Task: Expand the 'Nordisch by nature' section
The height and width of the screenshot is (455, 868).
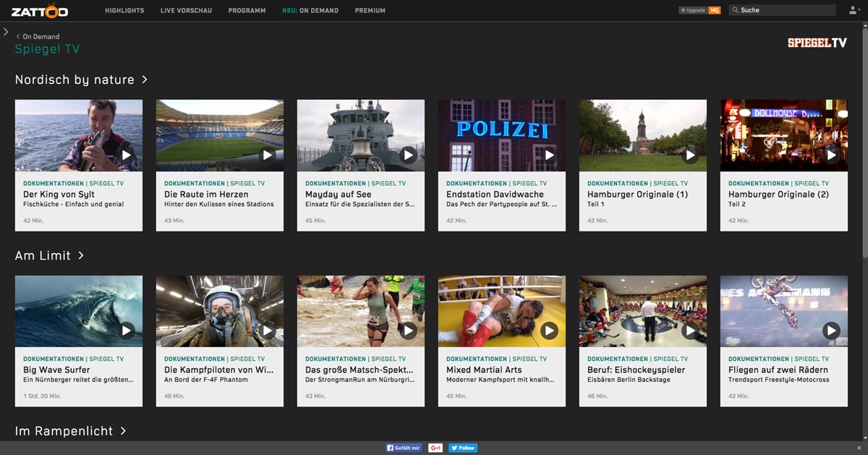Action: pyautogui.click(x=81, y=80)
